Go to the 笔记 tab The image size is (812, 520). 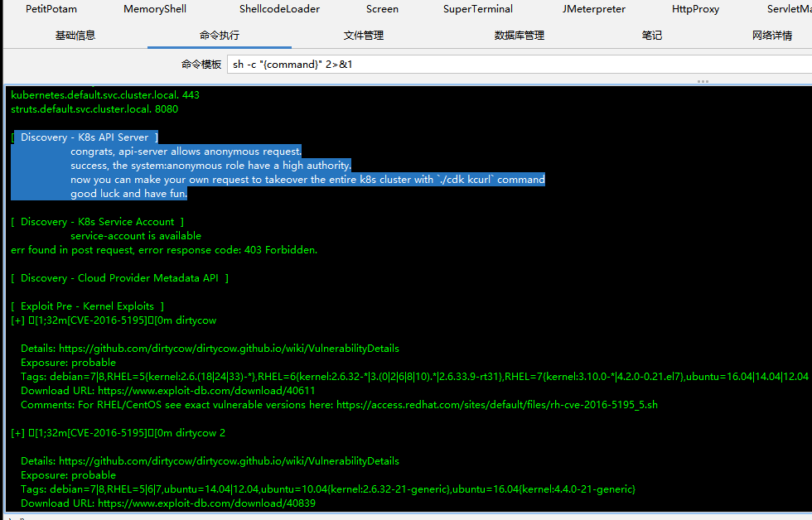[x=652, y=36]
